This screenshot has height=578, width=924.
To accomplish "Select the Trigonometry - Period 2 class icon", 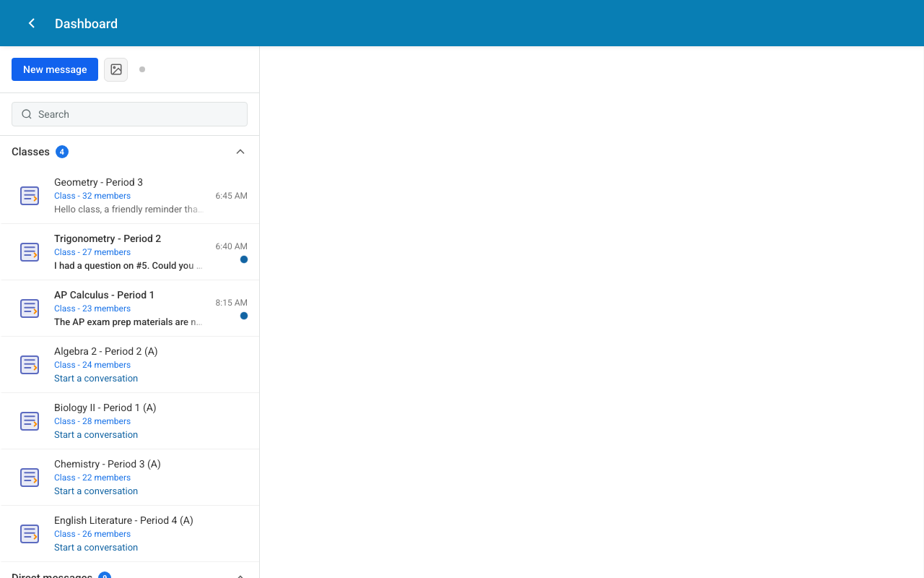I will pyautogui.click(x=30, y=251).
